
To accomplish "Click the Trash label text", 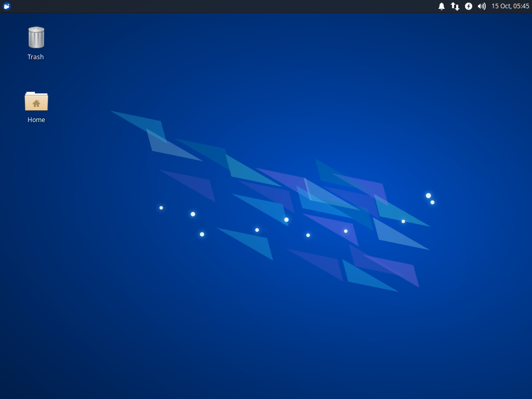I will pos(35,57).
